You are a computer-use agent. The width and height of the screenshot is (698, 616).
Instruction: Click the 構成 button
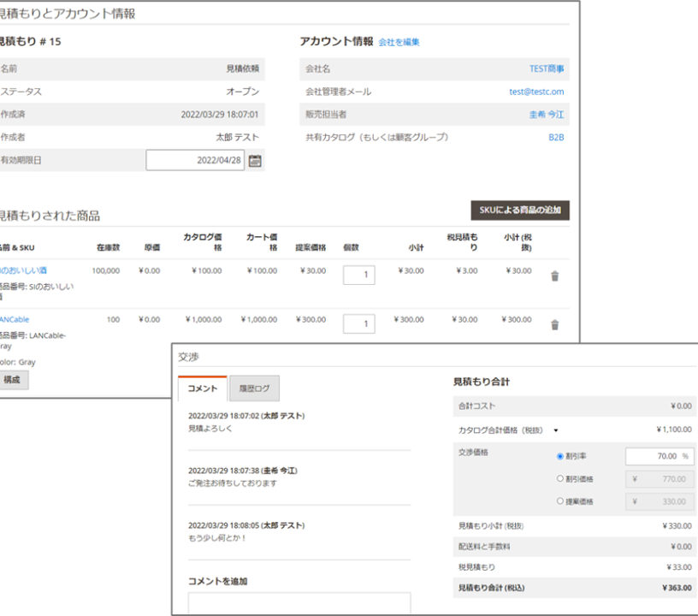pos(14,379)
